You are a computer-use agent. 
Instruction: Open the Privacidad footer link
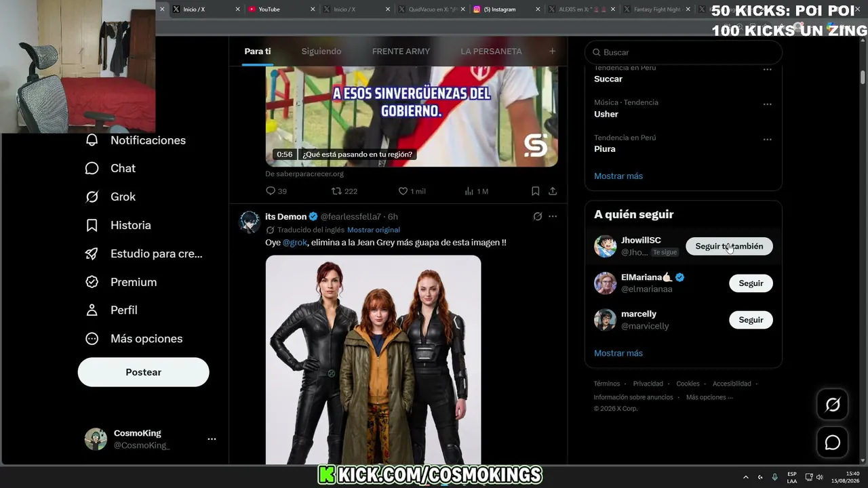pos(648,384)
